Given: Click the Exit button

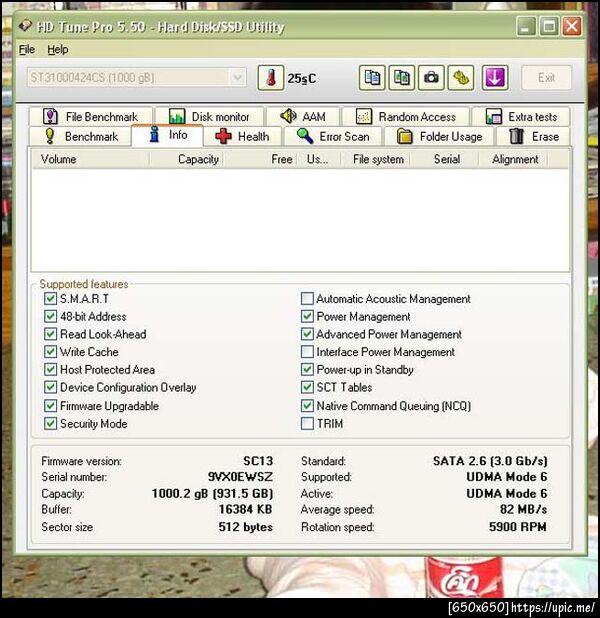Looking at the screenshot, I should [546, 78].
